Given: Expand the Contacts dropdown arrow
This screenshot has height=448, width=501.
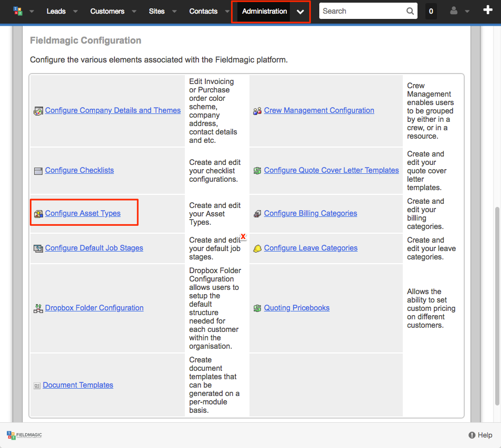Looking at the screenshot, I should pos(227,11).
